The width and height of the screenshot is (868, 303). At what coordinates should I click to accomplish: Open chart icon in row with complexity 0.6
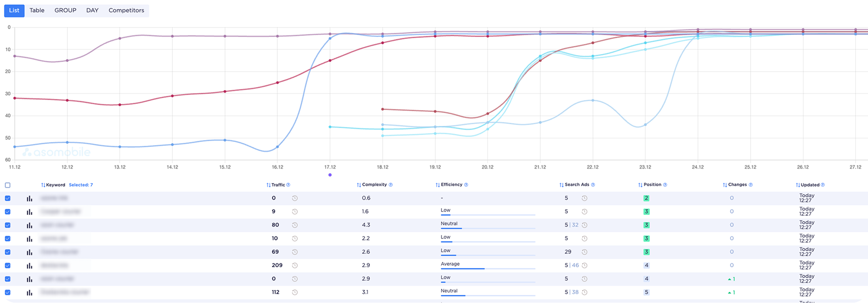coord(29,198)
